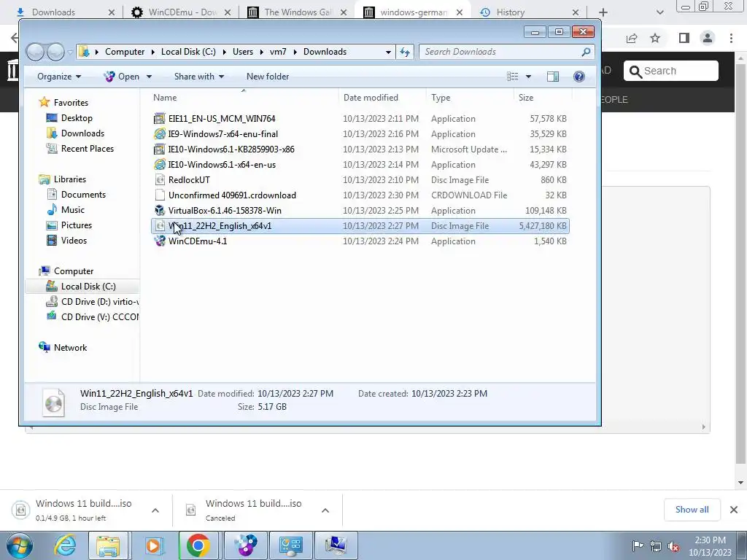Image resolution: width=747 pixels, height=560 pixels.
Task: Sort files by Size column header
Action: (x=526, y=97)
